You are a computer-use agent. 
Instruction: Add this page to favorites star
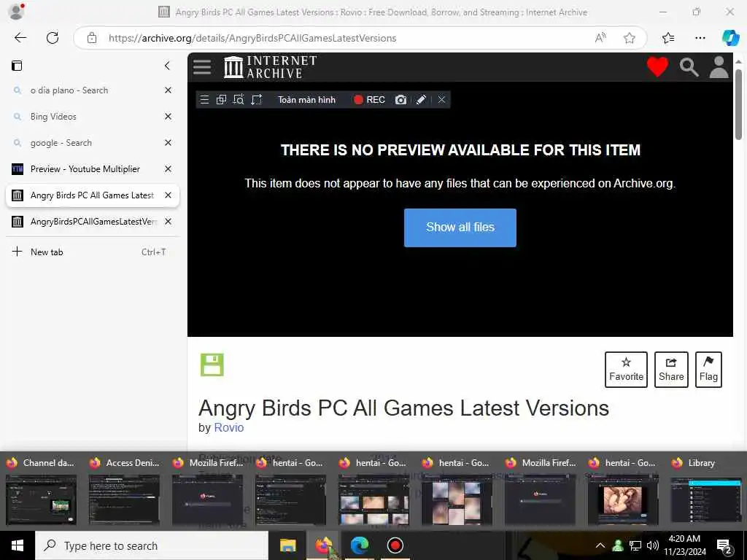click(630, 38)
